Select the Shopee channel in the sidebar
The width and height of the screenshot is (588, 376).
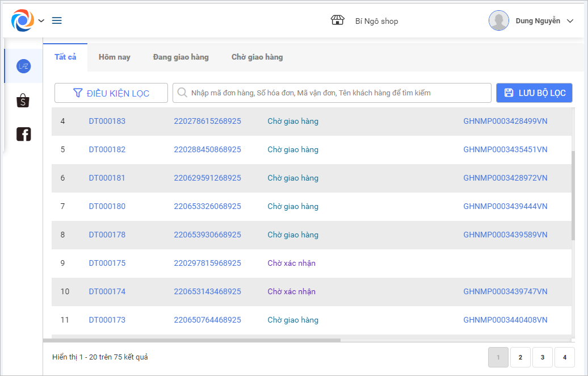coord(23,101)
